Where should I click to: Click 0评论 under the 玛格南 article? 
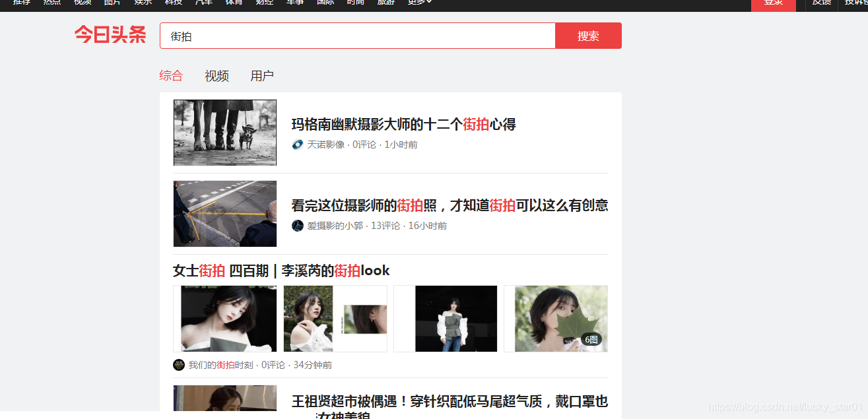point(364,145)
